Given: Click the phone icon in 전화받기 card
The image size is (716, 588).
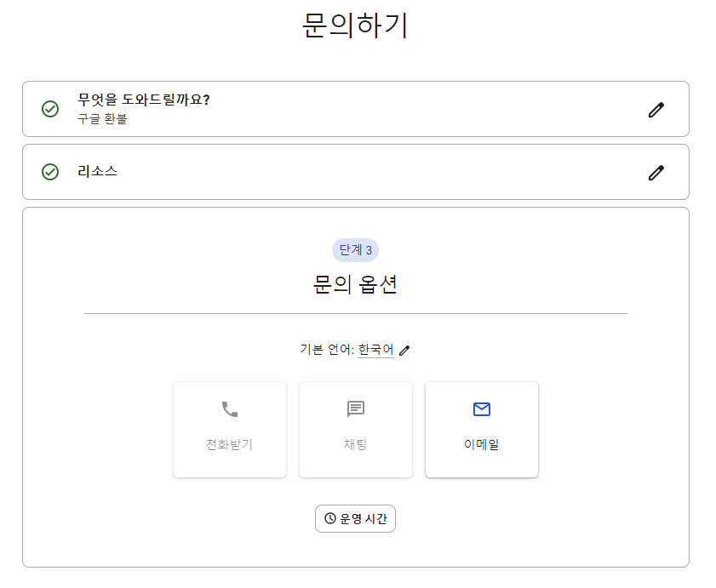Looking at the screenshot, I should point(229,409).
